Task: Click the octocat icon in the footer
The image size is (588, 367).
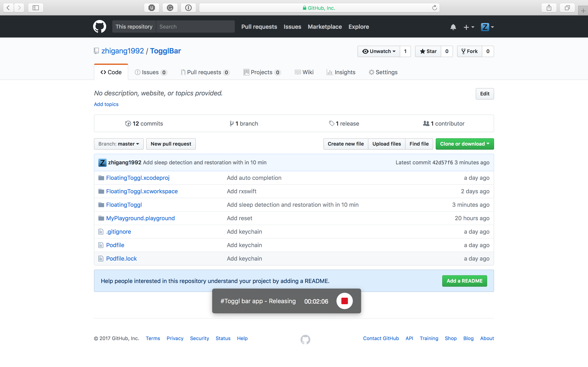Action: pos(305,339)
